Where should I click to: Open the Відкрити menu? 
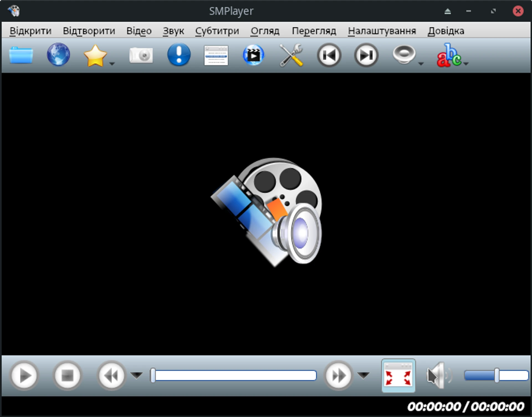(30, 31)
